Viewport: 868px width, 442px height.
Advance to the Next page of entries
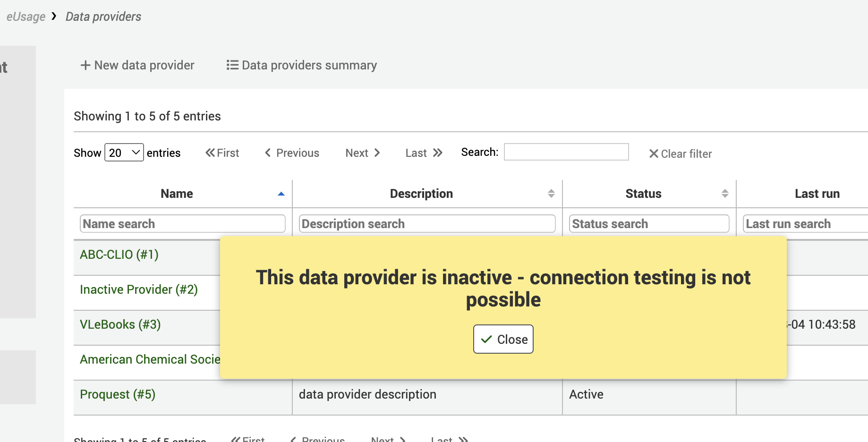[362, 153]
